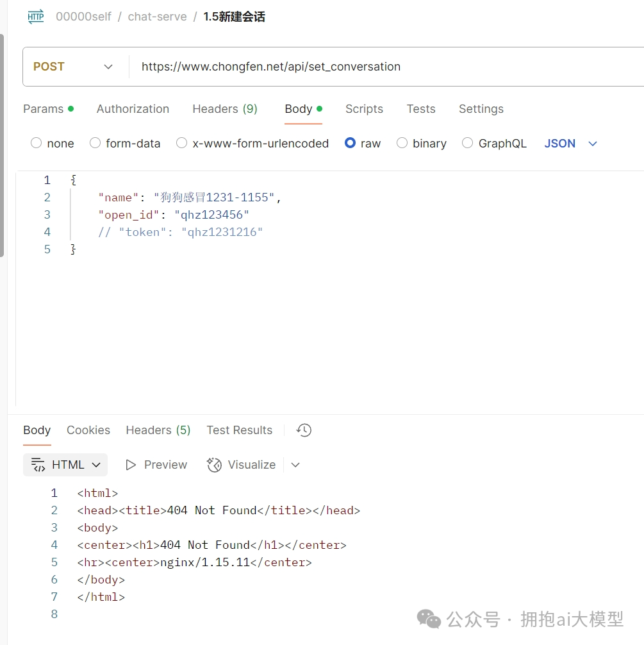This screenshot has width=644, height=645.
Task: Open the POST method dropdown
Action: click(74, 67)
